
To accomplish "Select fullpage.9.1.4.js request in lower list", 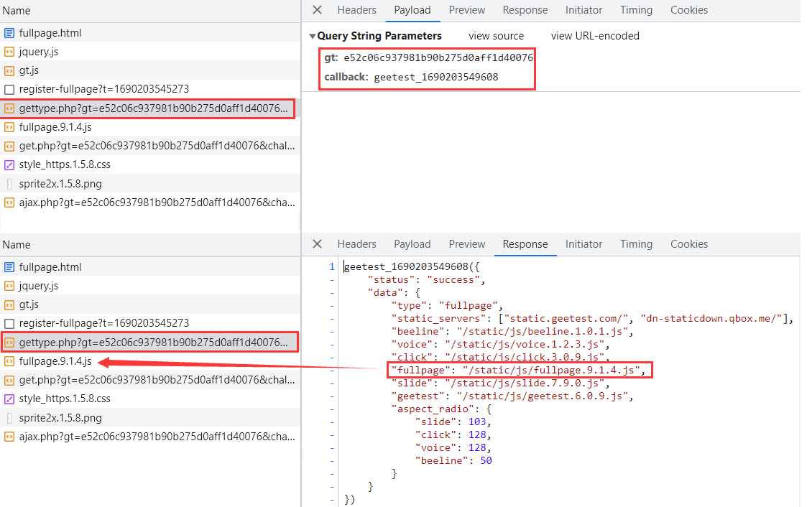I will [55, 361].
